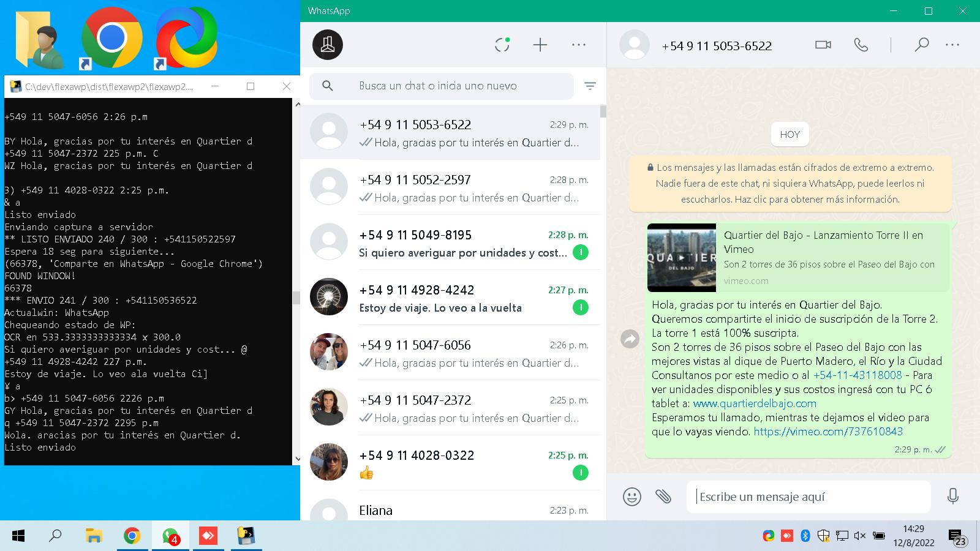Screen dimensions: 980x551
Task: Open File Explorer from the taskbar
Action: pos(94,536)
